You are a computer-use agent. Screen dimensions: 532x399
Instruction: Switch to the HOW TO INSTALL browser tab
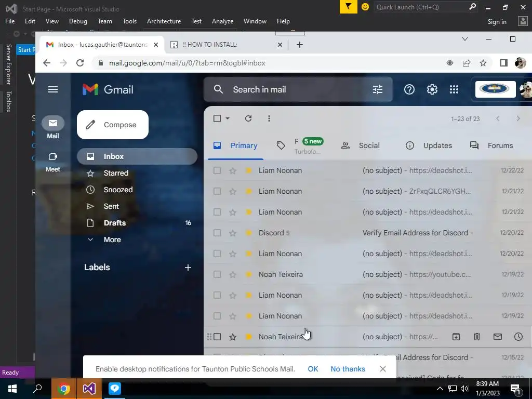pyautogui.click(x=227, y=45)
